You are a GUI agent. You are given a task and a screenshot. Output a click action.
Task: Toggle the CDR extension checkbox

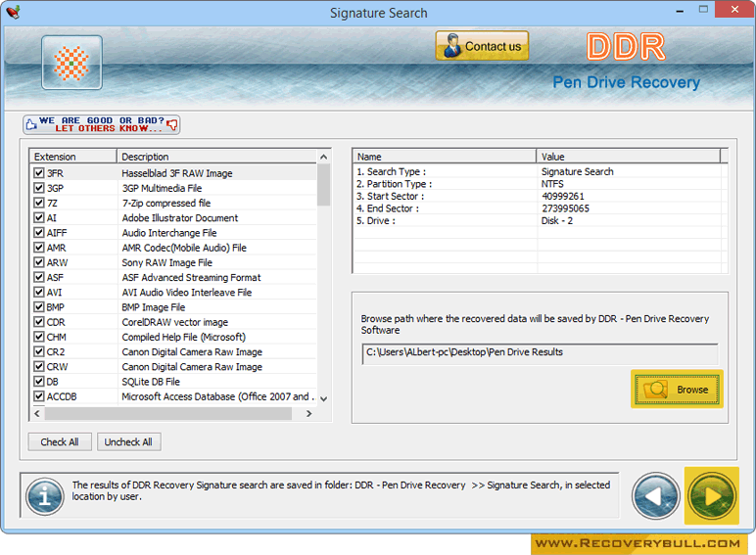click(39, 322)
